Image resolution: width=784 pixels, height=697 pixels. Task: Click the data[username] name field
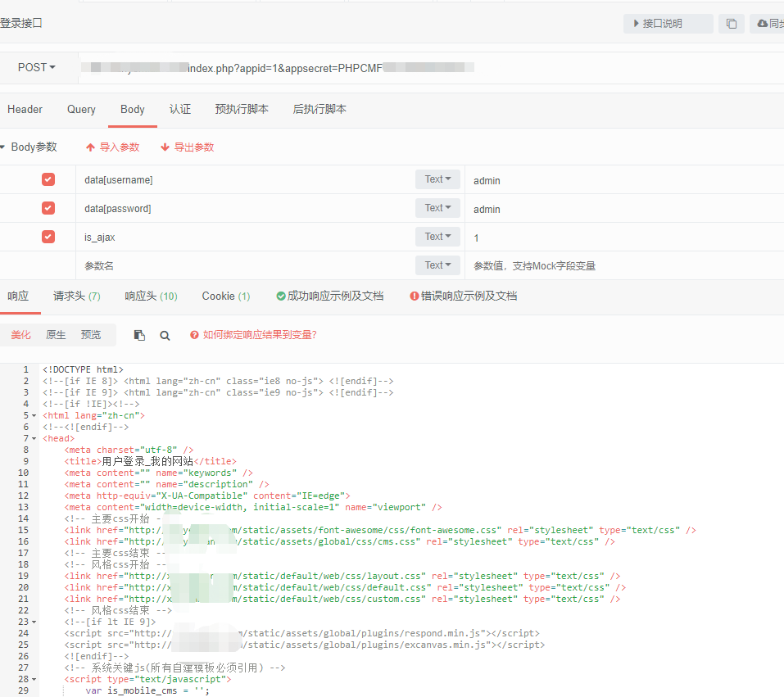245,180
